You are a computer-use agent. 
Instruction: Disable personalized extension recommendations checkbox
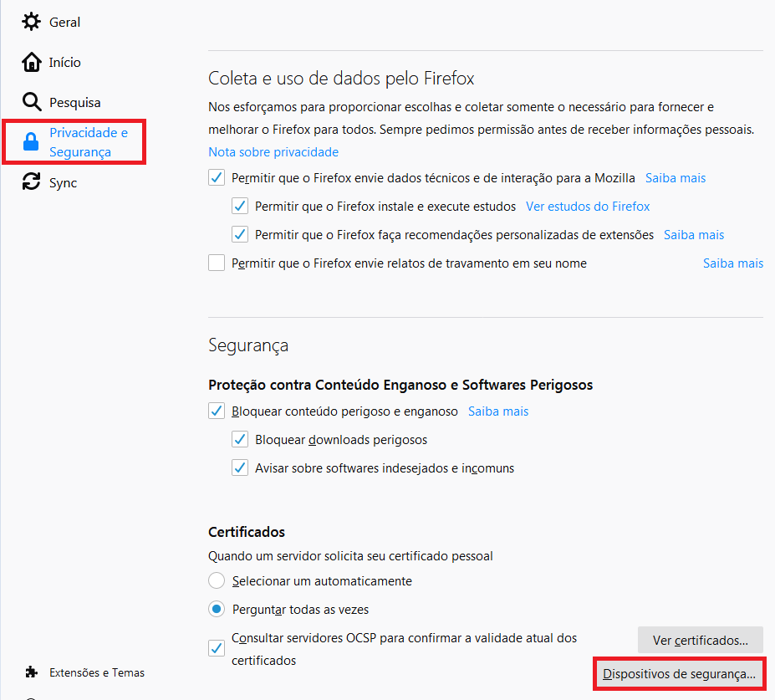(x=240, y=234)
